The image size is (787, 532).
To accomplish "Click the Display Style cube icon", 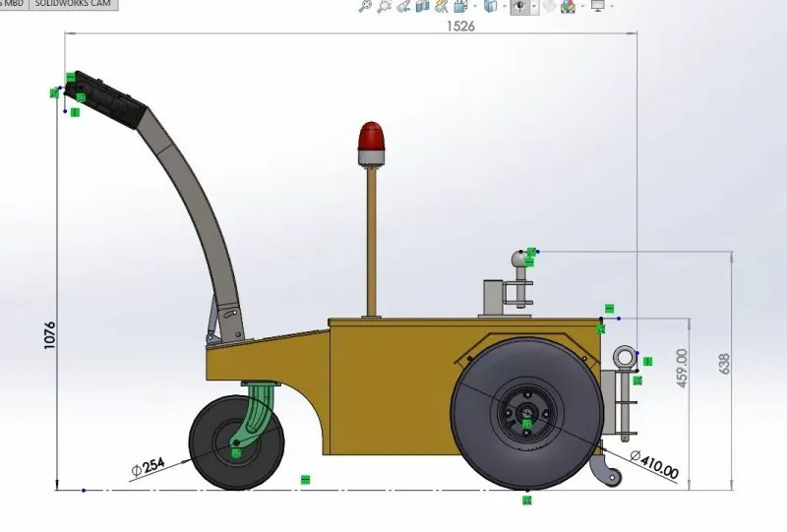I will tap(489, 6).
